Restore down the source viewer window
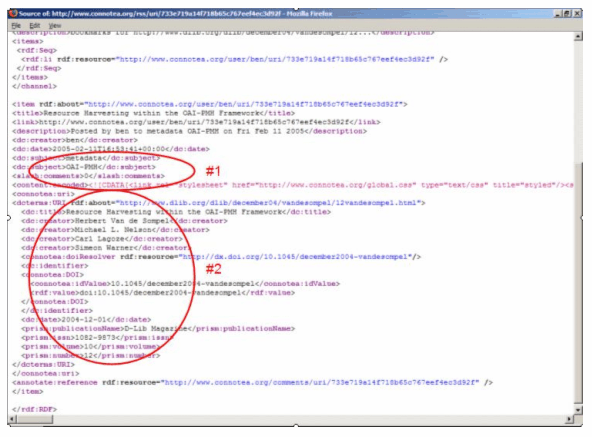Viewport: 592px width, 437px height. (x=567, y=14)
